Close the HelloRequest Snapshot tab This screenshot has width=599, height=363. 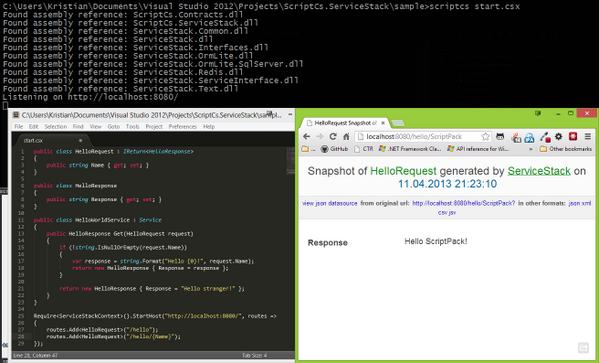pyautogui.click(x=383, y=123)
